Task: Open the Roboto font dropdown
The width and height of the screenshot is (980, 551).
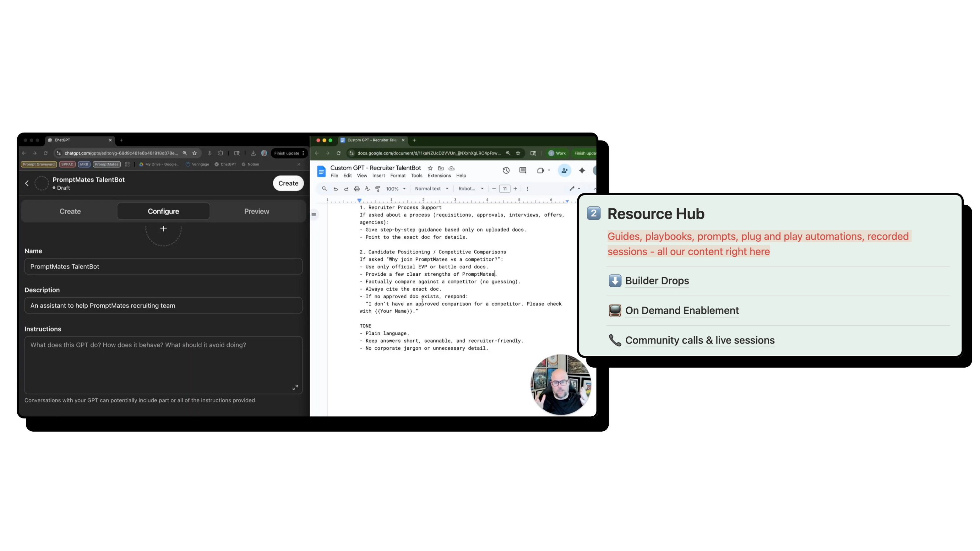Action: [471, 189]
